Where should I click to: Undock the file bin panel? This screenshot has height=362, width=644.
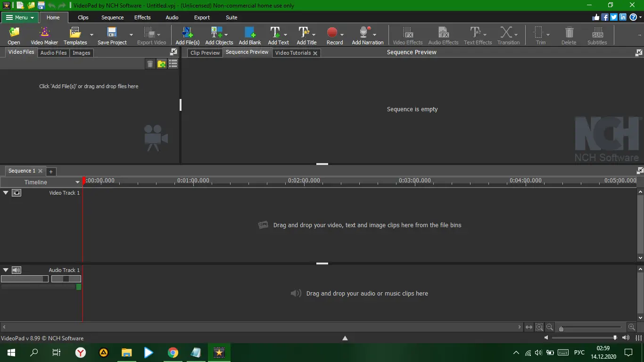click(x=174, y=52)
